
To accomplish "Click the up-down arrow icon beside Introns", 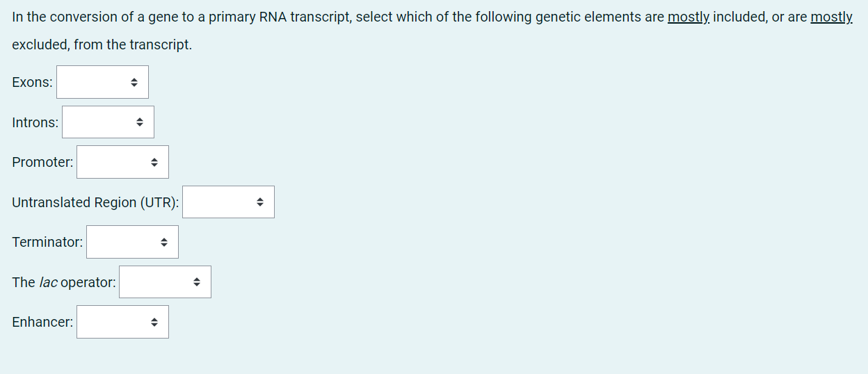I will tap(140, 122).
